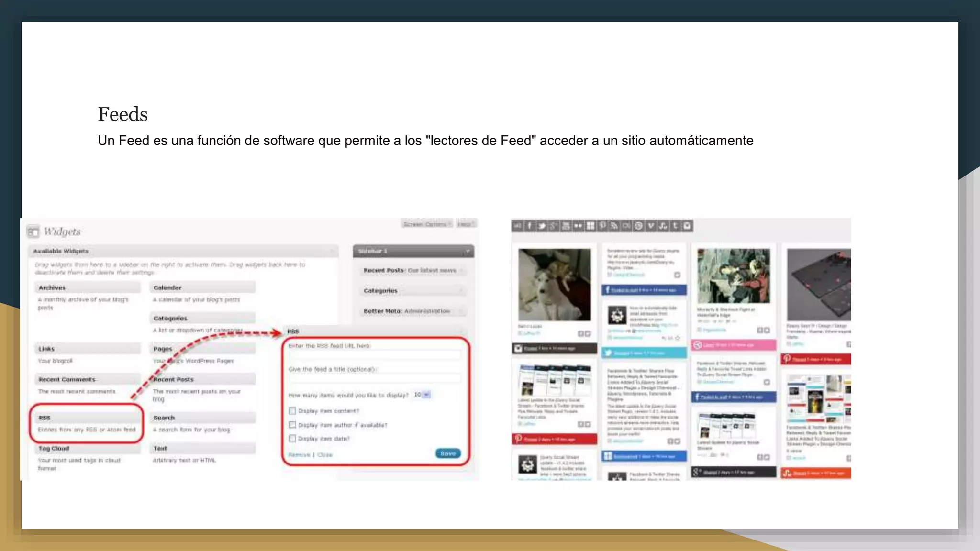The width and height of the screenshot is (980, 551).
Task: Choose the Google Plus filter icon
Action: [x=554, y=226]
